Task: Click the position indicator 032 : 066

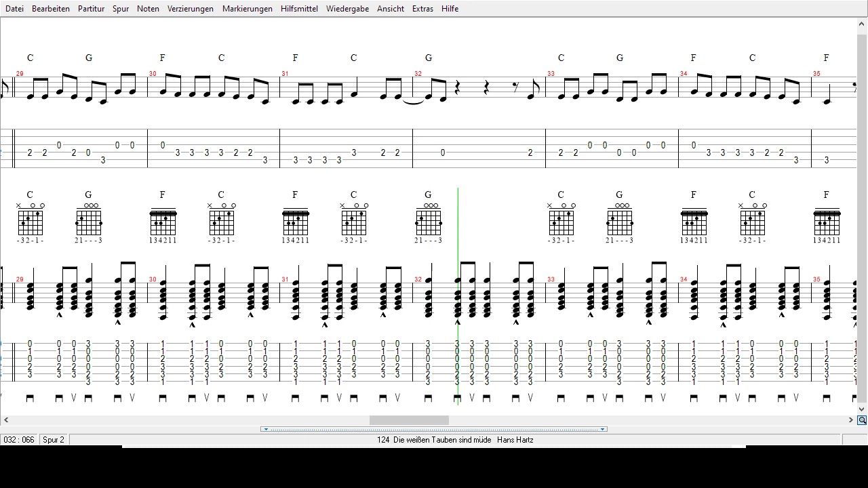Action: pyautogui.click(x=20, y=440)
